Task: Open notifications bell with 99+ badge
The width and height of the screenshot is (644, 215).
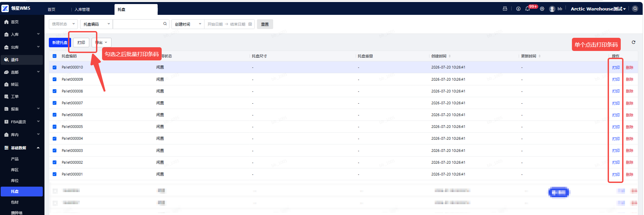Action: coord(527,9)
